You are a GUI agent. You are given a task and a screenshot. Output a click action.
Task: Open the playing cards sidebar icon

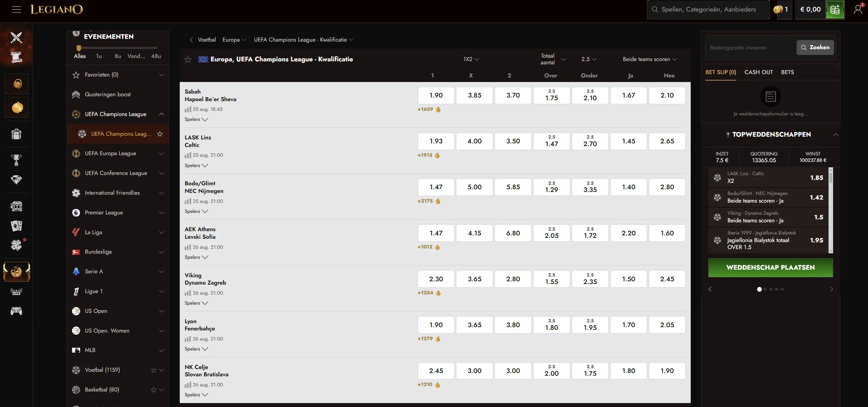tap(16, 226)
